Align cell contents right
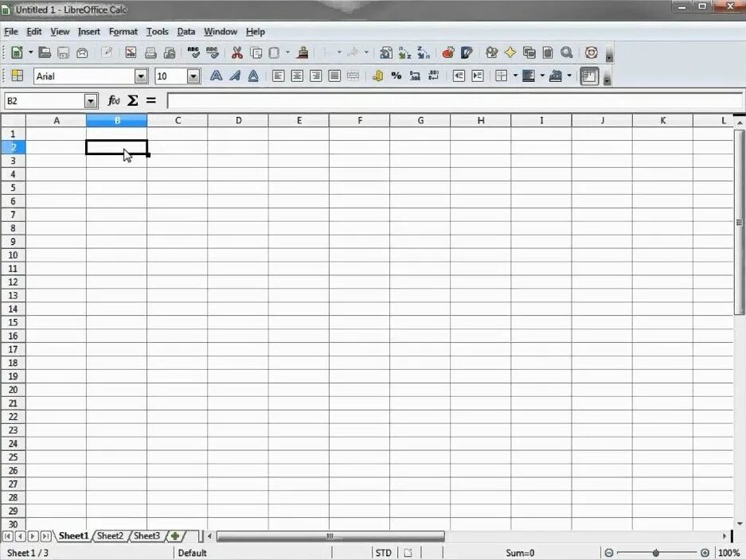This screenshot has height=560, width=746. 315,76
